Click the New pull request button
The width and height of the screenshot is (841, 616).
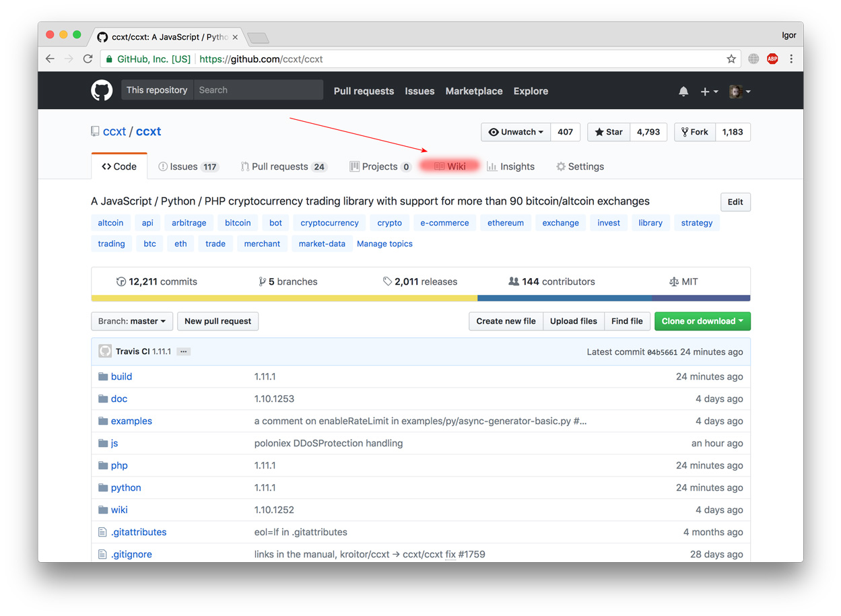pos(217,321)
